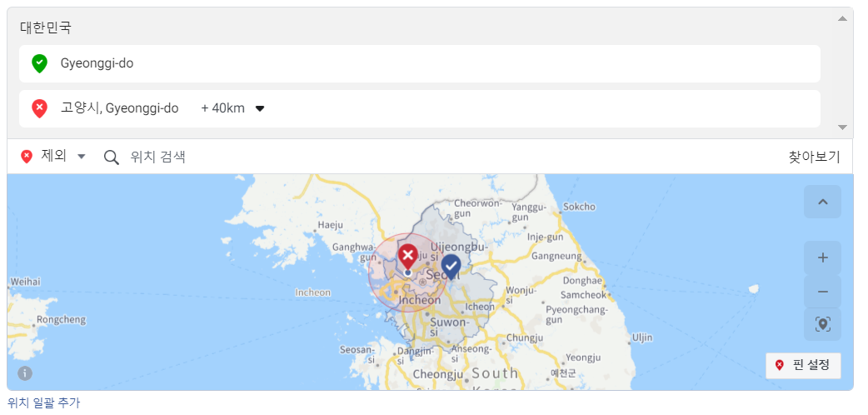Open the +40km radius dropdown
The image size is (868, 415).
coord(259,108)
